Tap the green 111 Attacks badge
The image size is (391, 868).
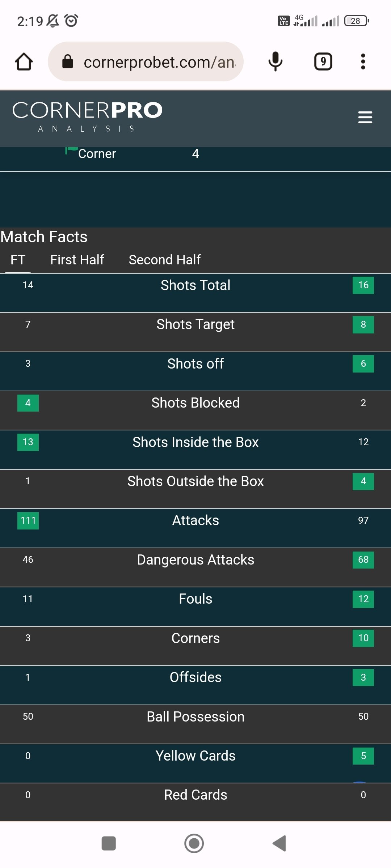coord(28,520)
